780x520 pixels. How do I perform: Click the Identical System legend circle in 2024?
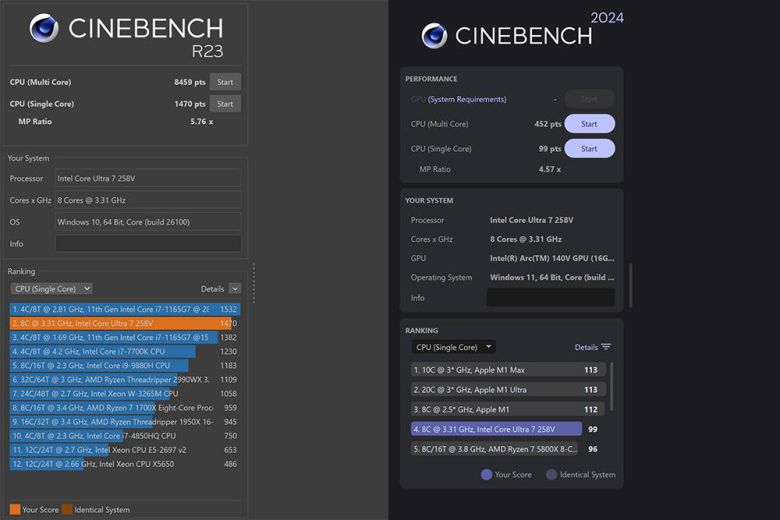coord(550,475)
